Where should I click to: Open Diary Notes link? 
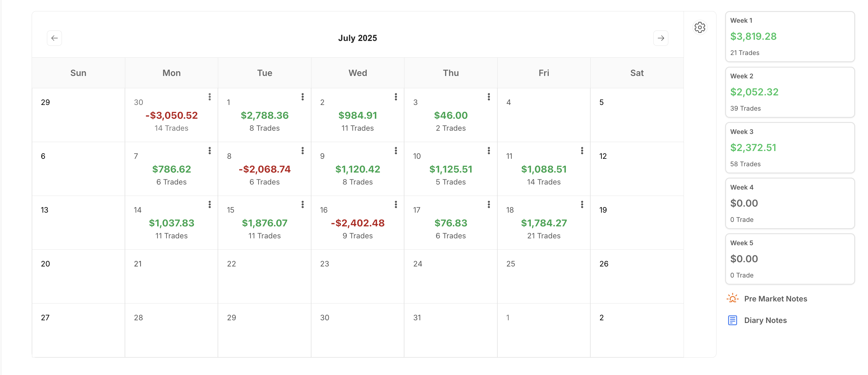[x=765, y=320]
